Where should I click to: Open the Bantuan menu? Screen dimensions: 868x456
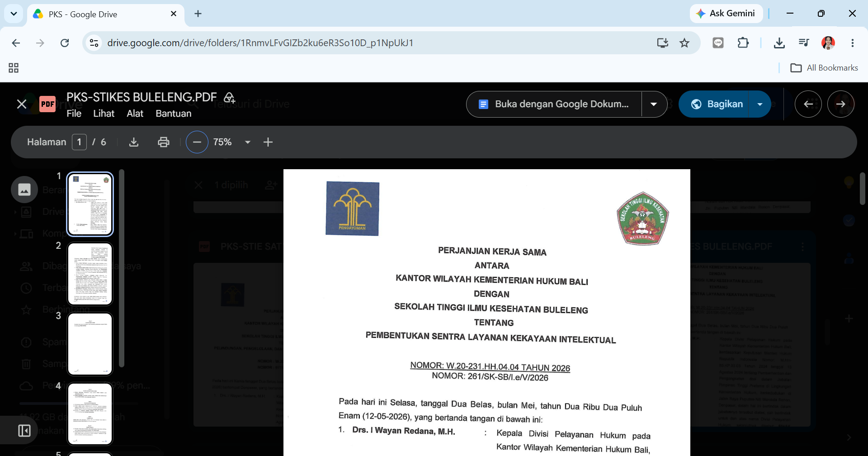point(174,114)
